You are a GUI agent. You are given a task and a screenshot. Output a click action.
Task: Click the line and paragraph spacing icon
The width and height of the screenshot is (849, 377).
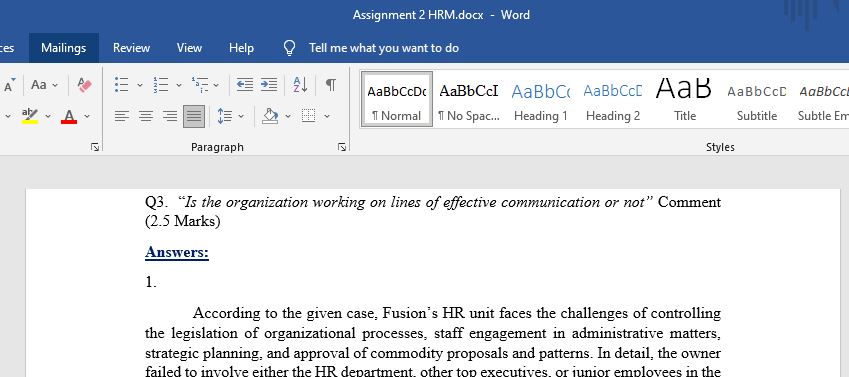[x=224, y=116]
